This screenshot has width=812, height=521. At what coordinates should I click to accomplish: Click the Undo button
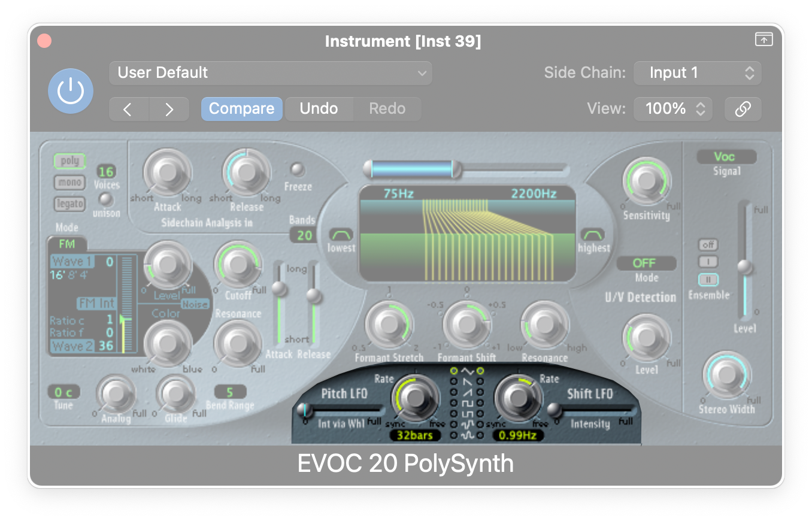click(x=319, y=109)
